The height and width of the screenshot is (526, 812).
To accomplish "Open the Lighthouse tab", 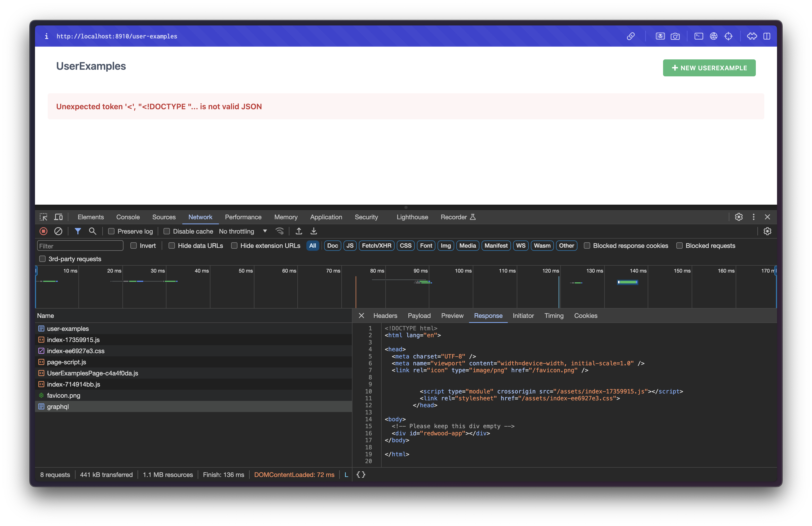I will point(412,217).
